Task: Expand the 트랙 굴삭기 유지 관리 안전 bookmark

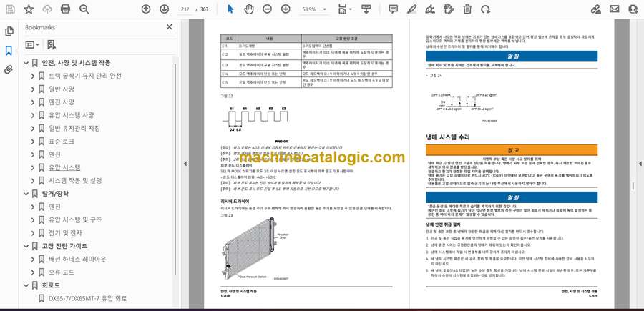Action: click(x=33, y=76)
